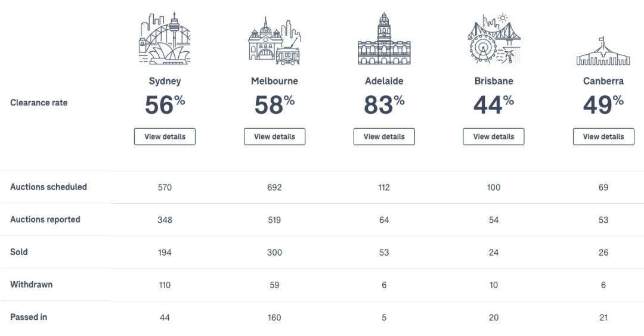View details for Canberra auctions
Image resolution: width=644 pixels, height=336 pixels.
point(603,136)
